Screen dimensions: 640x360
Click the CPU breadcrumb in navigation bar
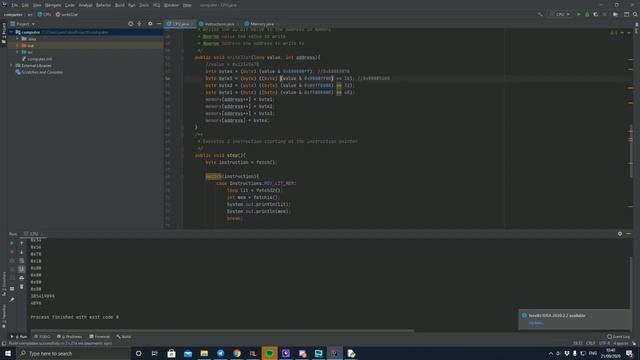pos(44,14)
